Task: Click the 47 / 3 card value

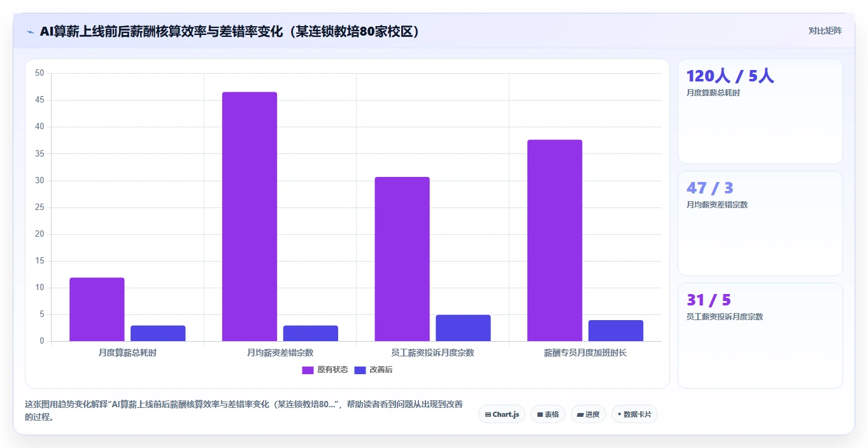Action: tap(710, 188)
